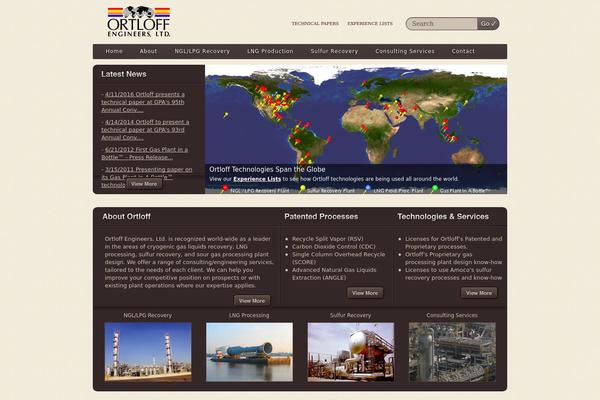Click the blue LNG legend pin
This screenshot has height=400, width=600.
coord(367,189)
